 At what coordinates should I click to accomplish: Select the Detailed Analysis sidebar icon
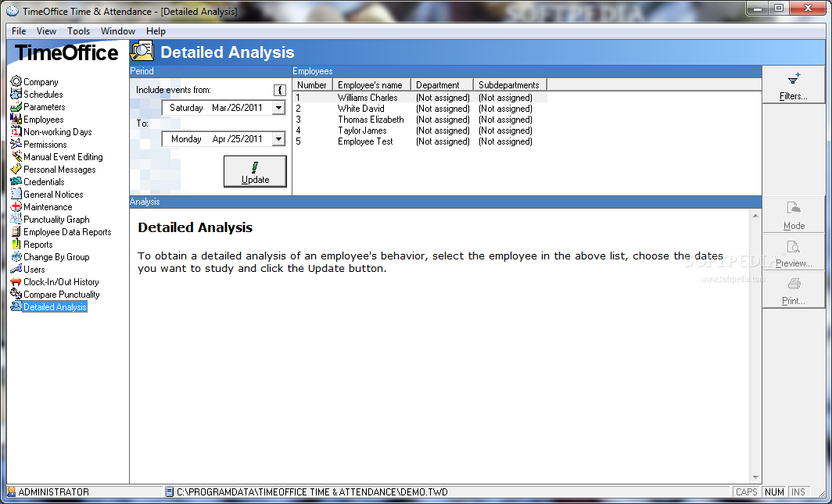point(16,307)
